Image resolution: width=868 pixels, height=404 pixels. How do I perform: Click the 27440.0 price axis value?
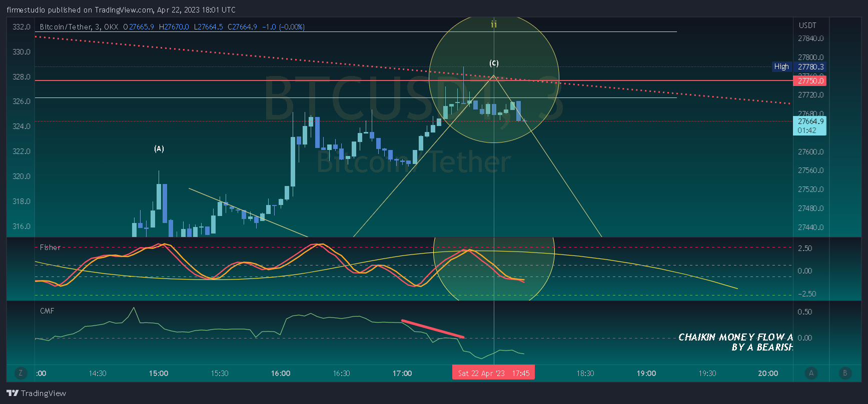point(810,227)
